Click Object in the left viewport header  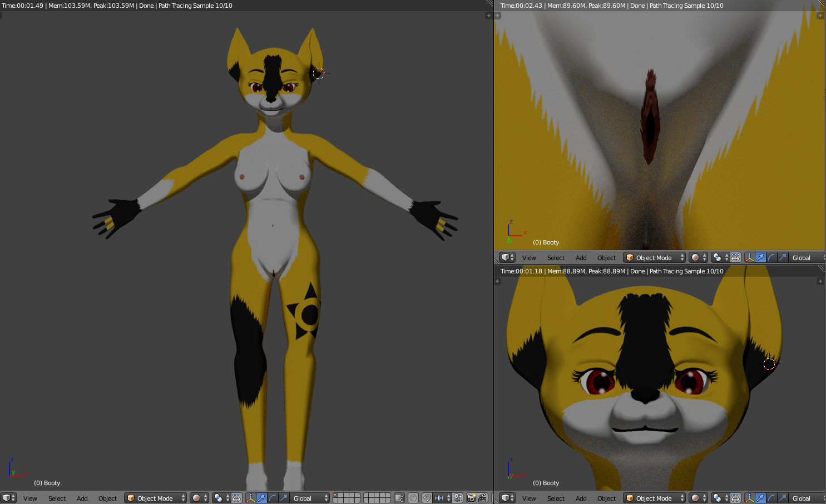click(107, 498)
